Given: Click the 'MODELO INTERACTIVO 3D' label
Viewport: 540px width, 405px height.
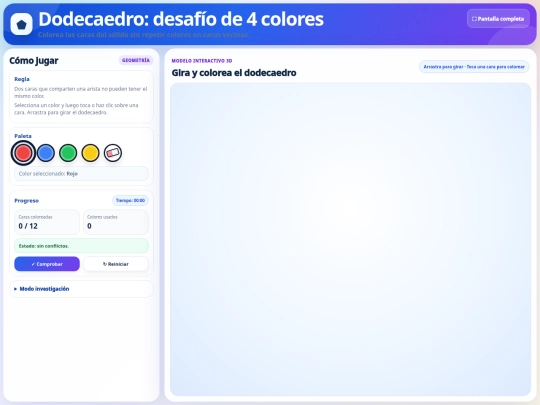Looking at the screenshot, I should tap(202, 61).
